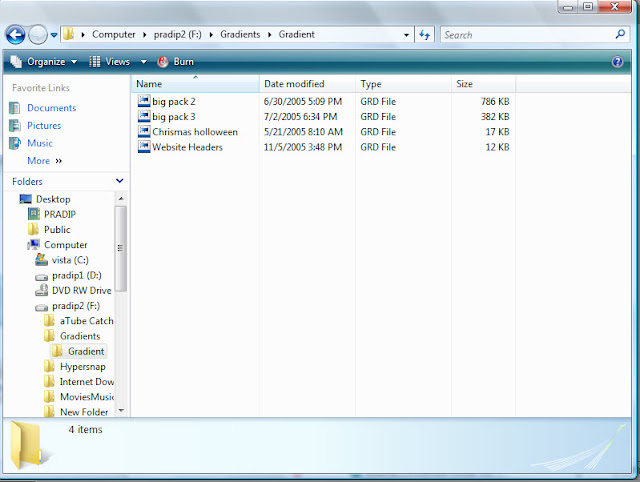Screen dimensions: 640x482
Task: Select pradip2 (F:) drive in tree
Action: 76,306
